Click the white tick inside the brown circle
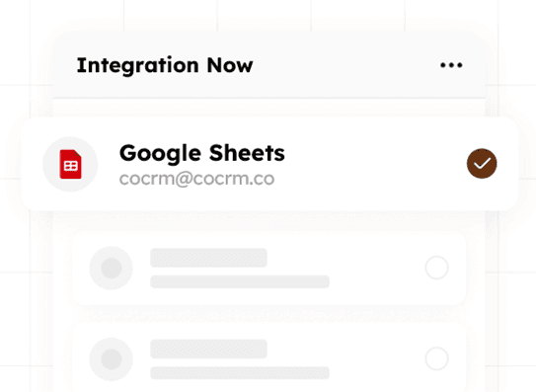This screenshot has width=536, height=392. [482, 164]
